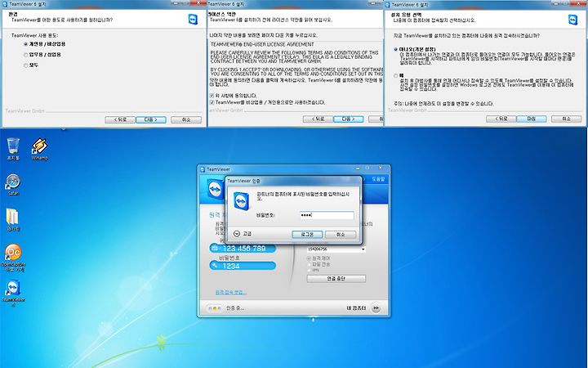Viewport: 588px width, 368px height.
Task: Select the 파일 전송 file transfer radio option
Action: pyautogui.click(x=309, y=264)
